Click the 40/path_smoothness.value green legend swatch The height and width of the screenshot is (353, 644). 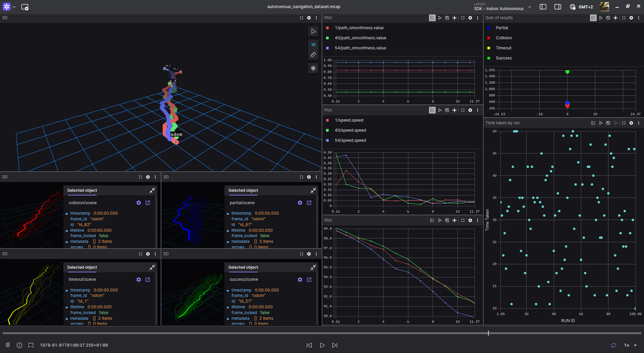pos(327,38)
